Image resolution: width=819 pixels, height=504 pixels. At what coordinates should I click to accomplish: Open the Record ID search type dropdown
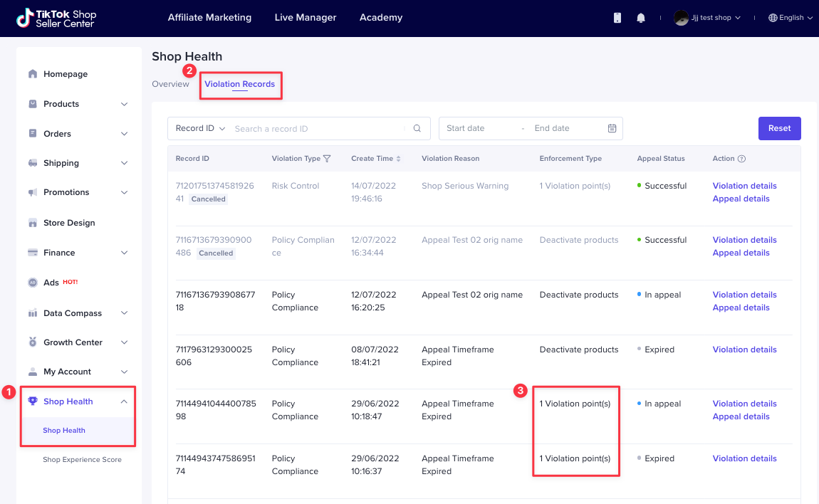pos(200,129)
